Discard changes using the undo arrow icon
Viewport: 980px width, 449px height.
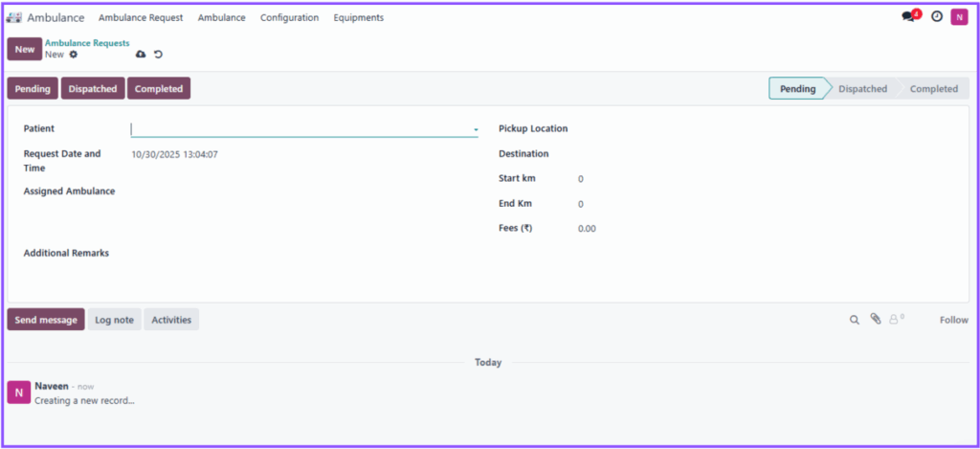pos(158,55)
